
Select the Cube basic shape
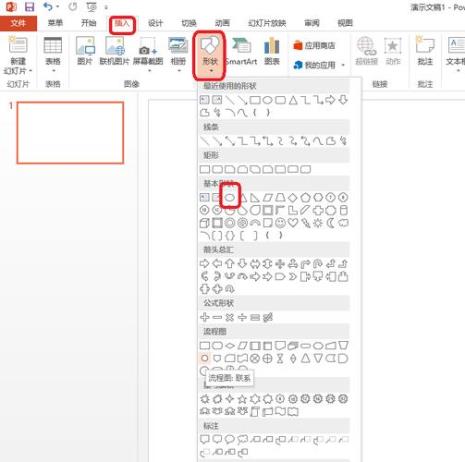[x=204, y=223]
